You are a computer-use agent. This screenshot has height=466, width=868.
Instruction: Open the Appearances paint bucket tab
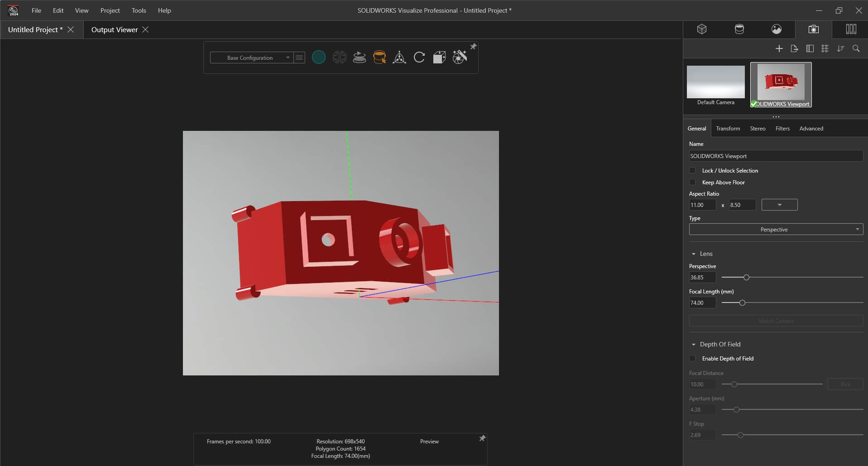click(x=739, y=29)
